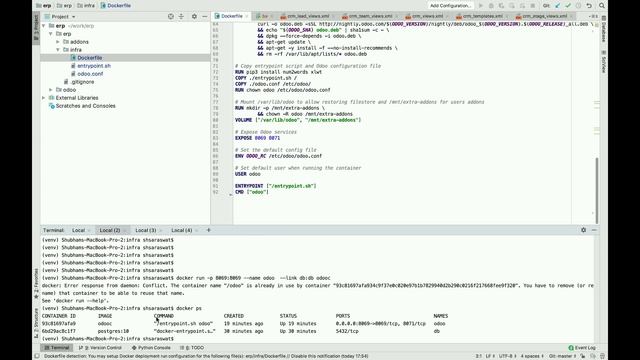Select the Local terminal tab
Viewport: 640px width, 360px height.
[78, 230]
